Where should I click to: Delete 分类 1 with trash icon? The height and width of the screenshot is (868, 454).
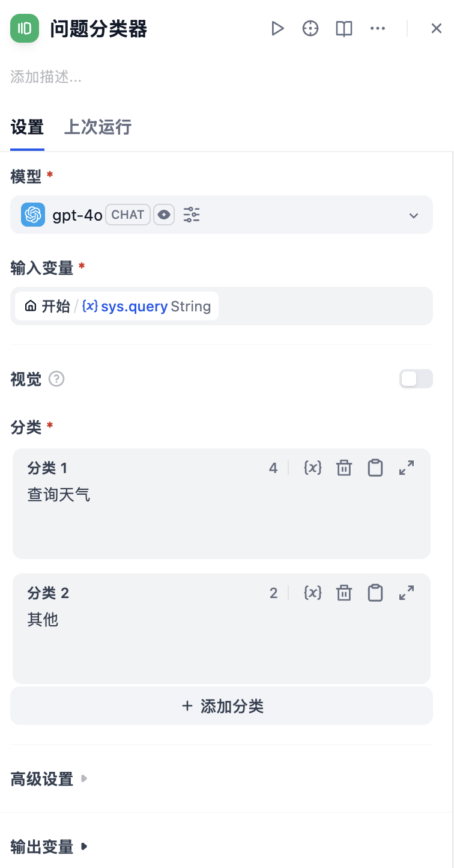point(344,468)
